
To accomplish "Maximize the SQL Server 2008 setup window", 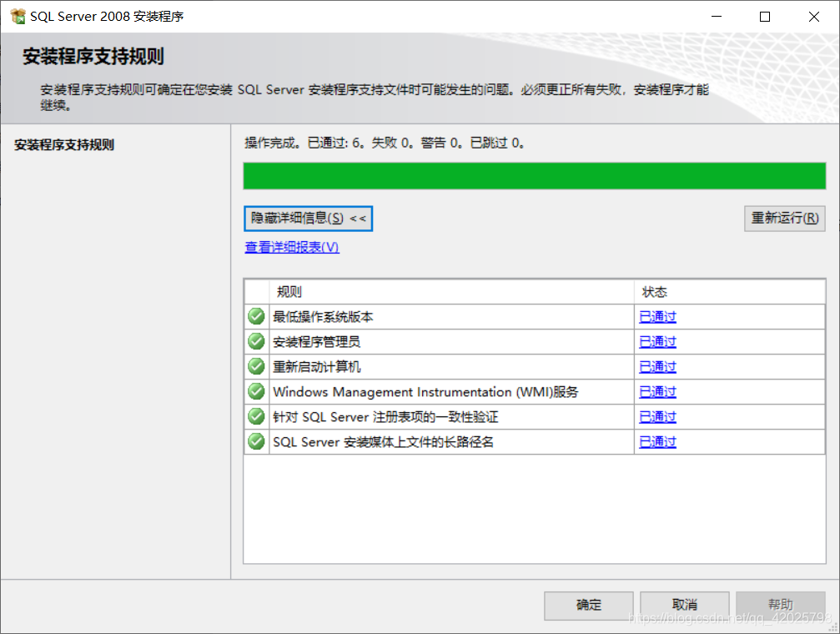I will click(x=765, y=17).
